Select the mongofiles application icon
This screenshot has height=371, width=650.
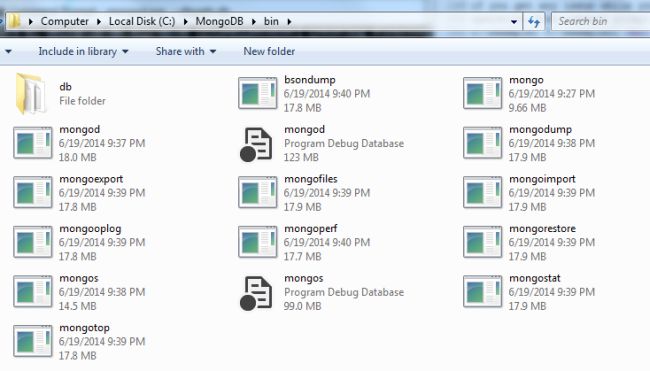pos(257,192)
